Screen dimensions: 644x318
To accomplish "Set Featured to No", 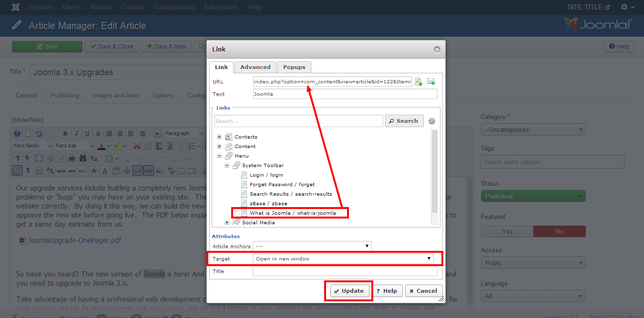I will coord(560,231).
